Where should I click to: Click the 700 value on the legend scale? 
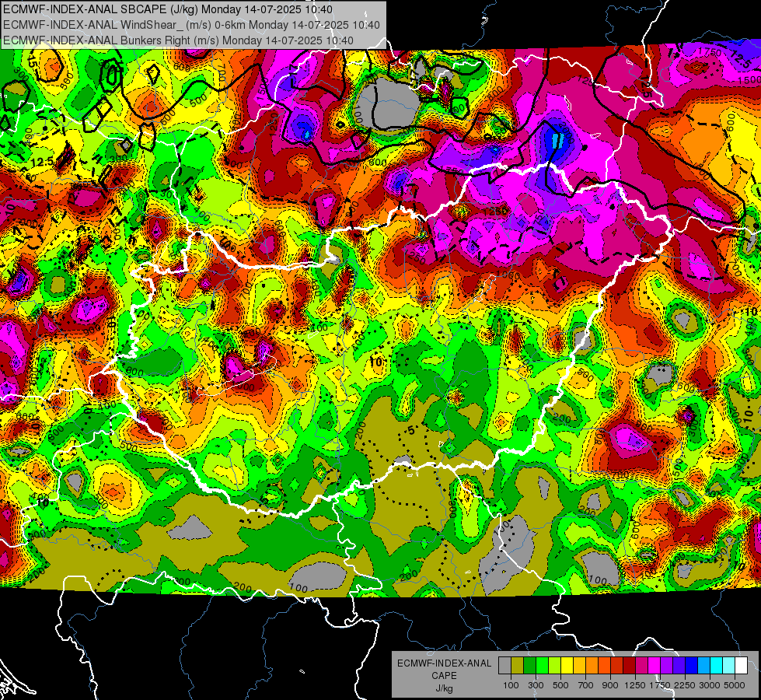pos(586,685)
